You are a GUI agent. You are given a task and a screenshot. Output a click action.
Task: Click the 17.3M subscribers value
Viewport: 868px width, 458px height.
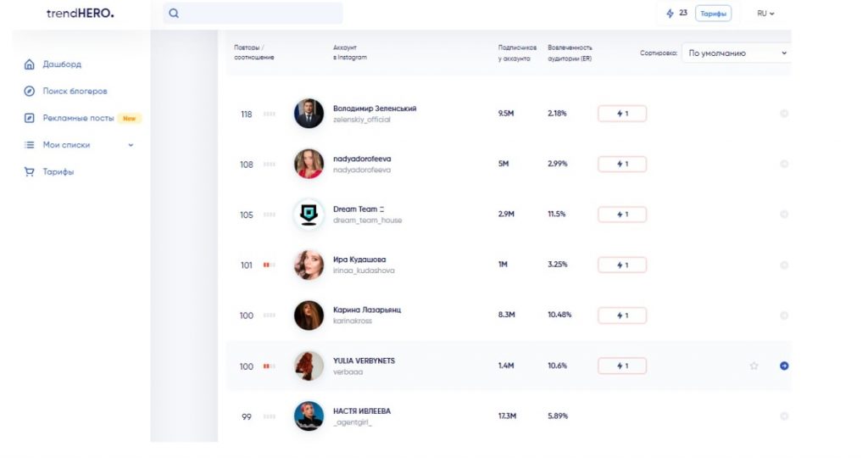coord(507,416)
